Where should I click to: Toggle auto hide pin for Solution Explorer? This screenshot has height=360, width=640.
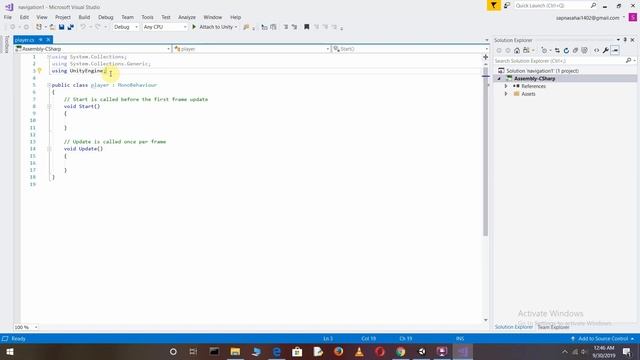(625, 40)
